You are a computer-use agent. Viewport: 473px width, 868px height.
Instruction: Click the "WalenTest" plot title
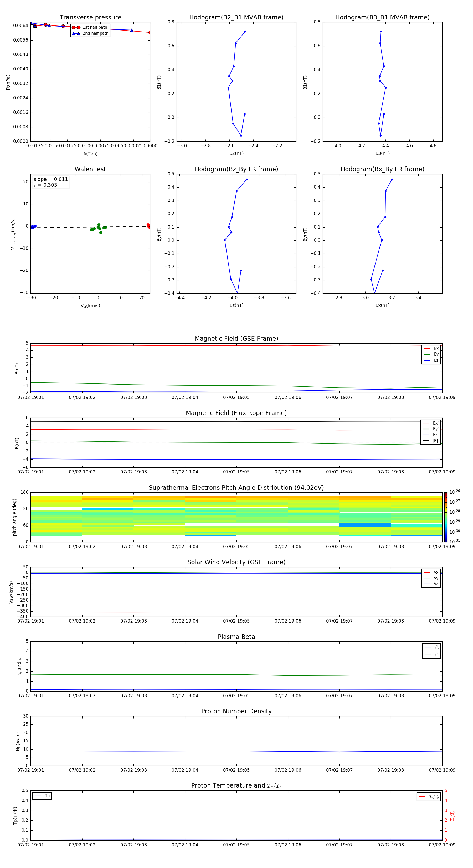click(x=90, y=169)
